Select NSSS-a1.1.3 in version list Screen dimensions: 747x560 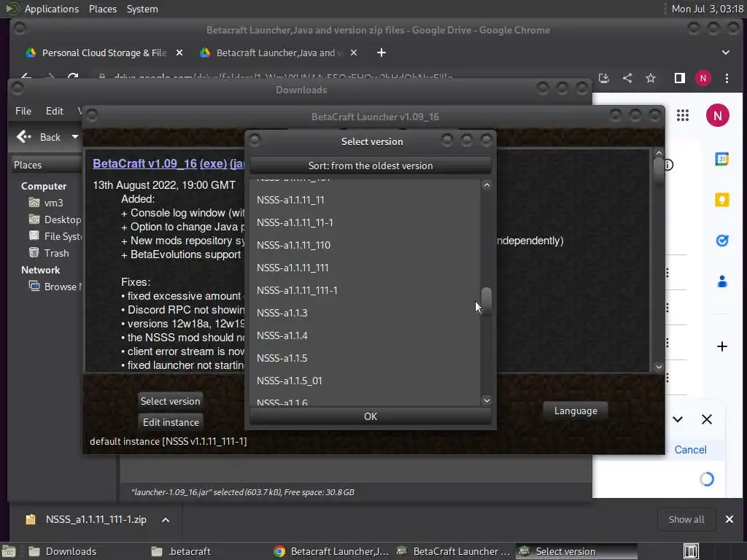(365, 313)
